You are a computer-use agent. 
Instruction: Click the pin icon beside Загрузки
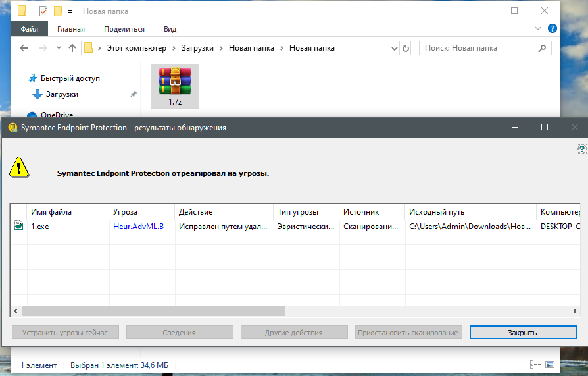(133, 94)
